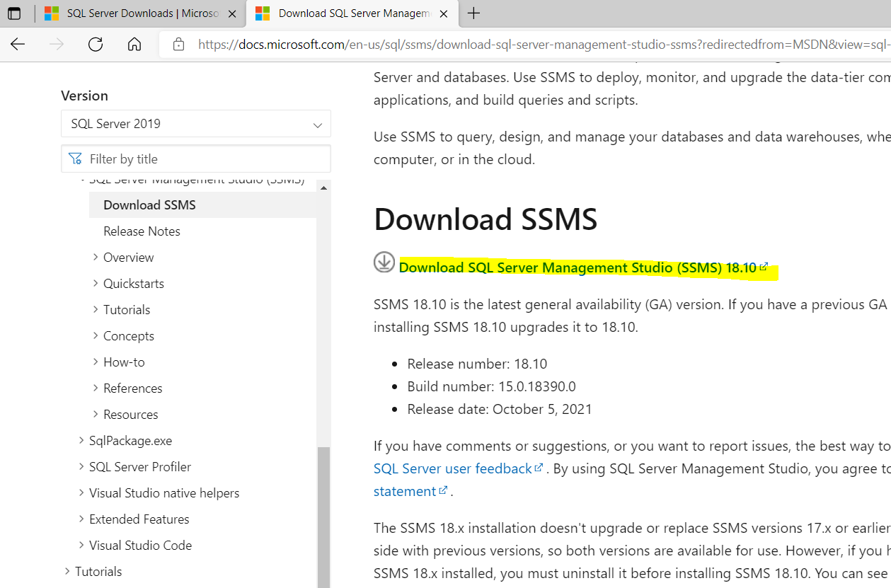Image resolution: width=891 pixels, height=588 pixels.
Task: Click the Version label in sidebar
Action: [84, 96]
